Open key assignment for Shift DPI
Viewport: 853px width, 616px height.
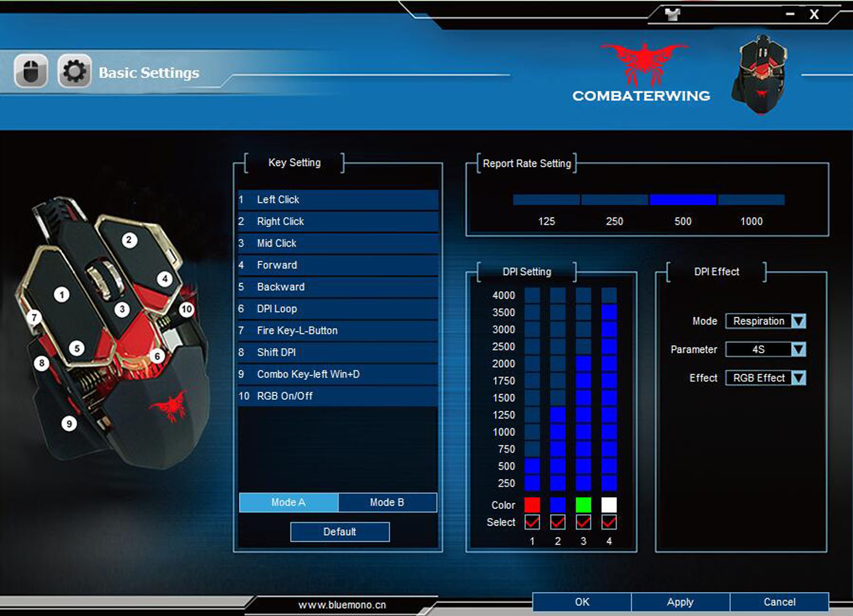click(338, 352)
